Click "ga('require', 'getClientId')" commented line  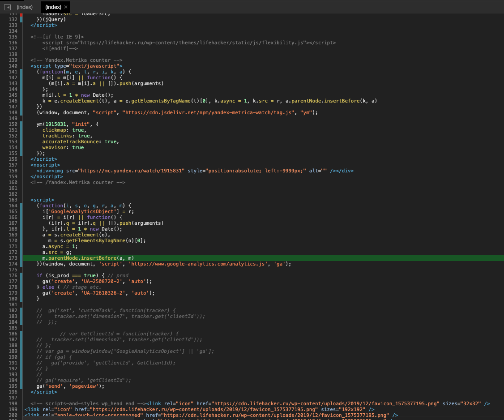coord(84,380)
